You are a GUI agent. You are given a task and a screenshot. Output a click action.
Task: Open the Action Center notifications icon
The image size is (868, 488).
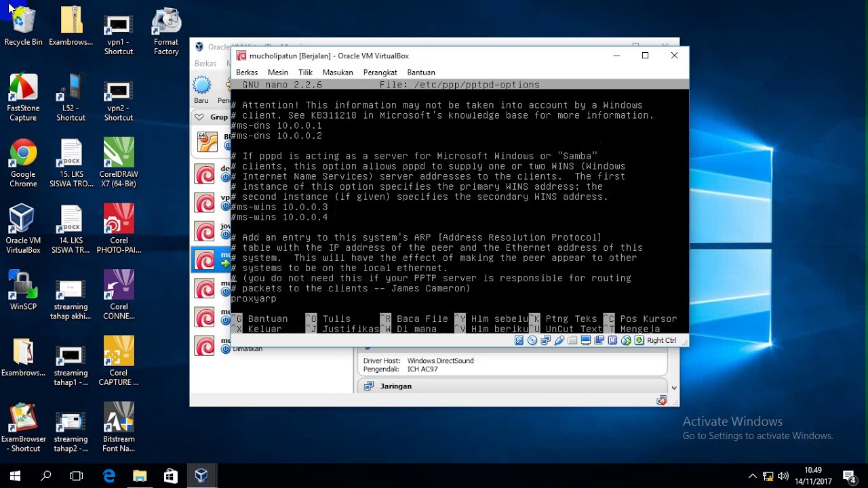point(848,476)
